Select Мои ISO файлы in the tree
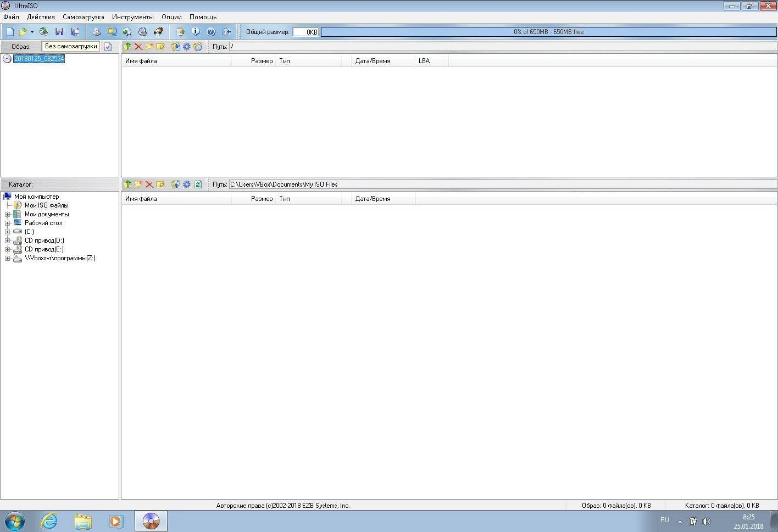 click(x=46, y=205)
